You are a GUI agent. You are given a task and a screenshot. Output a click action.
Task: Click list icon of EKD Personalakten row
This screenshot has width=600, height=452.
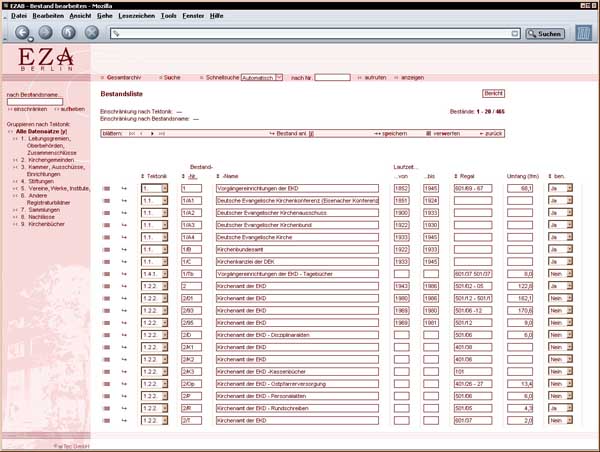(x=107, y=396)
